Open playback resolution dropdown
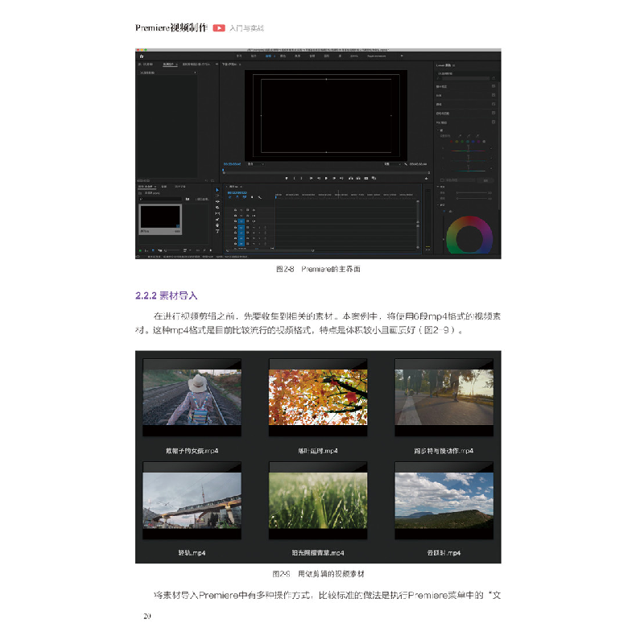The width and height of the screenshot is (644, 644). (393, 164)
